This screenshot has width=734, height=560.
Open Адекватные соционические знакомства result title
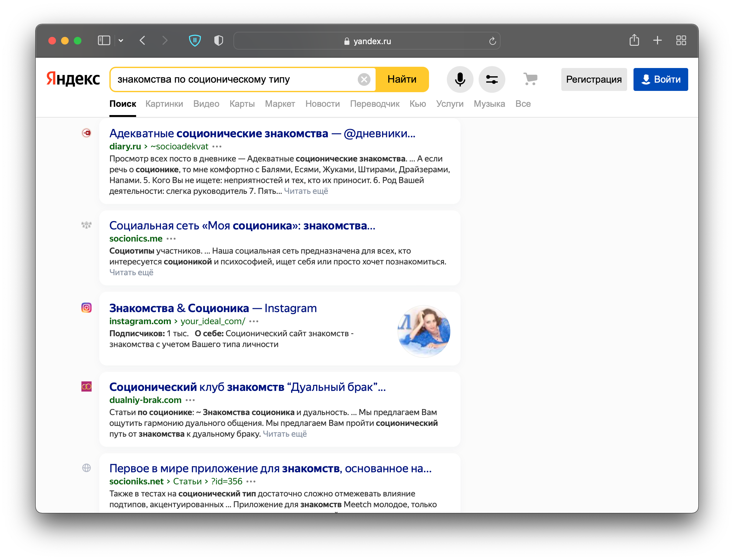(x=262, y=133)
